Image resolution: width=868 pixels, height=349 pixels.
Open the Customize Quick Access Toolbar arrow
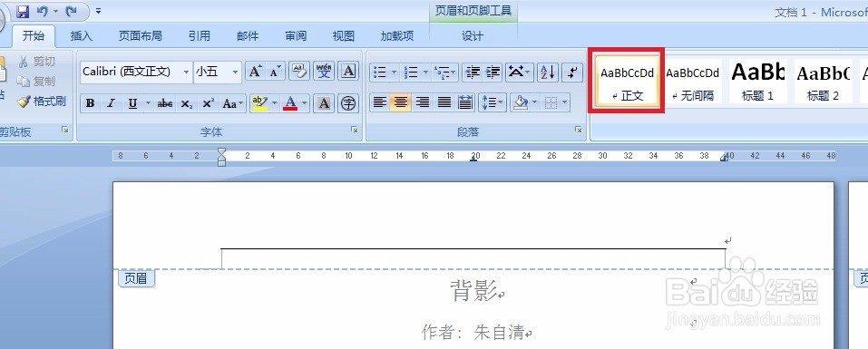[x=98, y=11]
